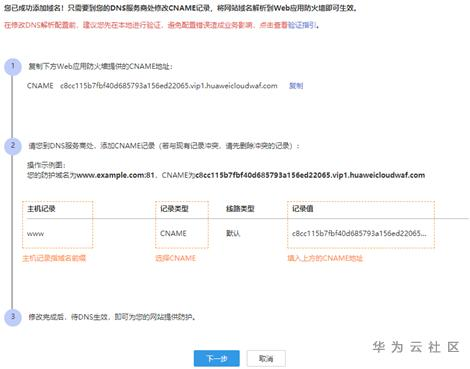Click the 取消 button
Viewport: 470px width, 369px height.
click(266, 358)
